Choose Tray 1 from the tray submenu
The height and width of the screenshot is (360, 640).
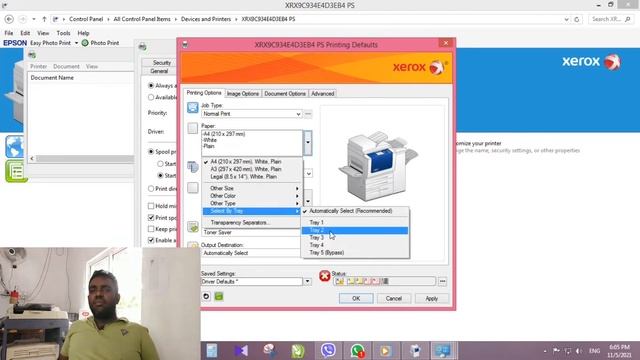point(355,222)
